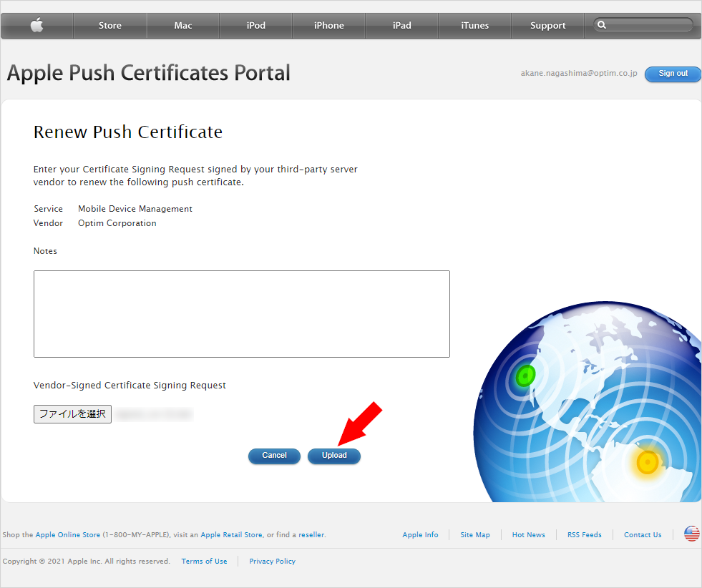The image size is (702, 588).
Task: Click the Renew Push Certificate heading
Action: pos(128,132)
